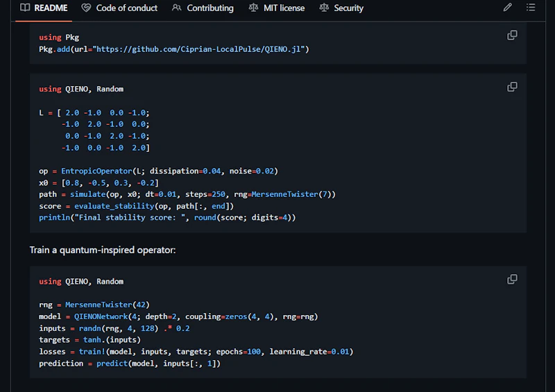Click 'Train a quantum-inspired operator:' text
This screenshot has height=392, width=555.
click(103, 250)
